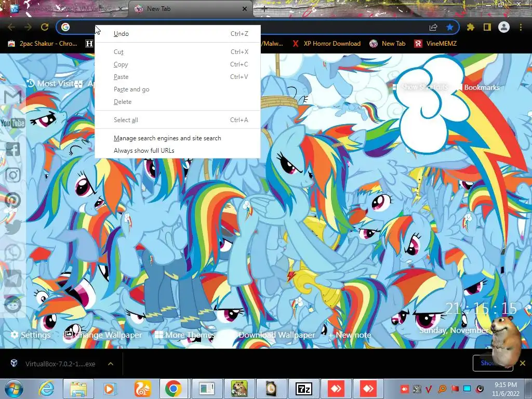Choose Paste from the context menu
Screen dimensions: 532x399
tap(178, 77)
